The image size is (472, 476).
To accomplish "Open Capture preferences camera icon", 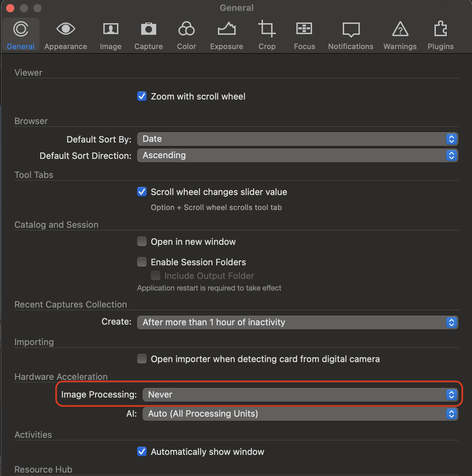I will tap(148, 29).
